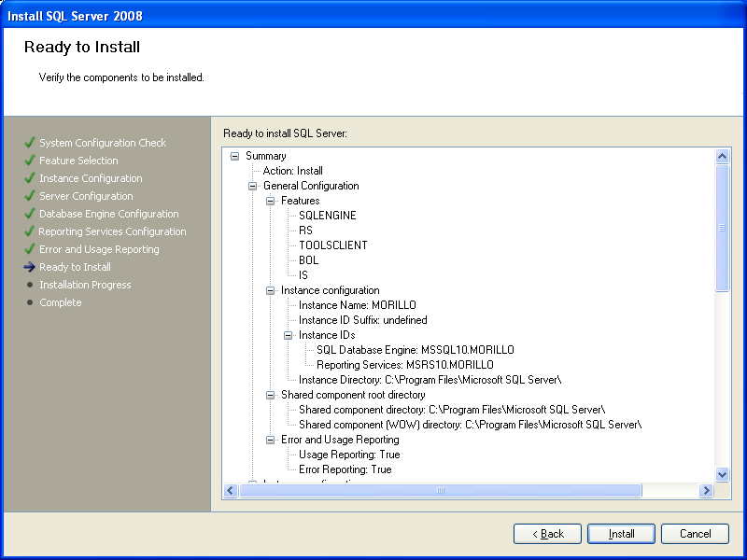This screenshot has height=560, width=747.
Task: Collapse the Summary root node
Action: click(234, 156)
